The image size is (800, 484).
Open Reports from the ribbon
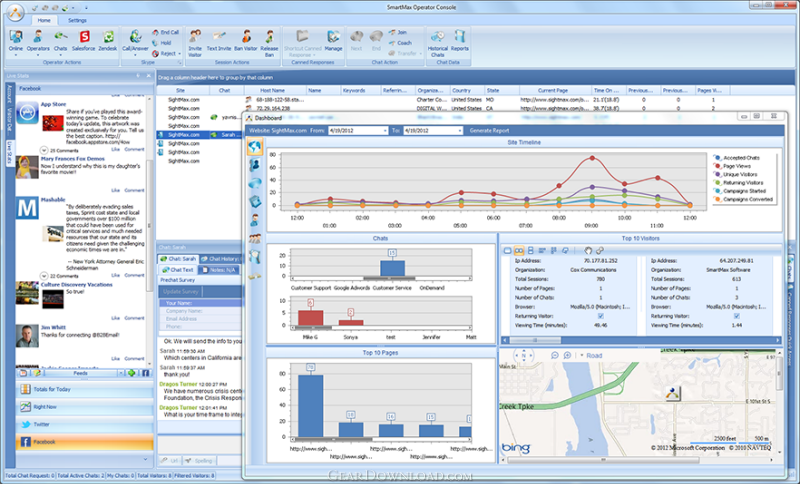[x=460, y=41]
